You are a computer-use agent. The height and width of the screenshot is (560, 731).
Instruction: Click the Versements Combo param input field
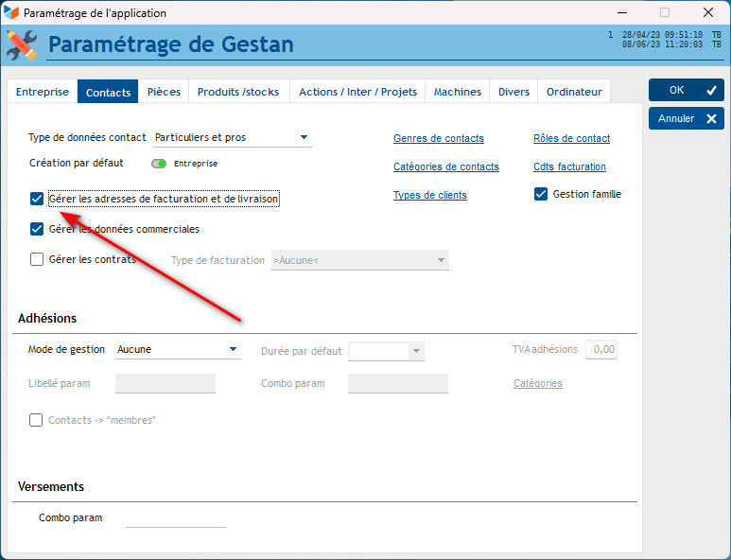pos(176,518)
